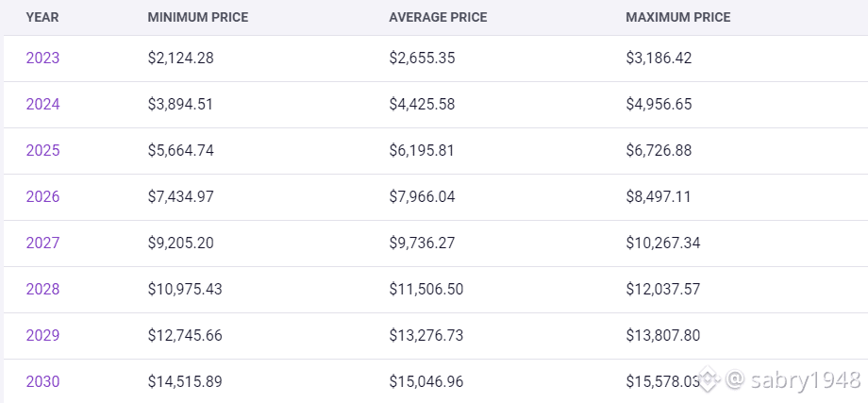Click the 2028 average price $11,506.50
868x403 pixels.
pos(426,290)
